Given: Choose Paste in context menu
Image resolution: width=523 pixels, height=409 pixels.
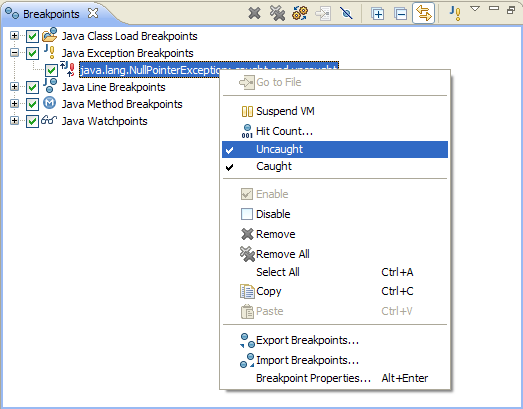Looking at the screenshot, I should (x=335, y=311).
